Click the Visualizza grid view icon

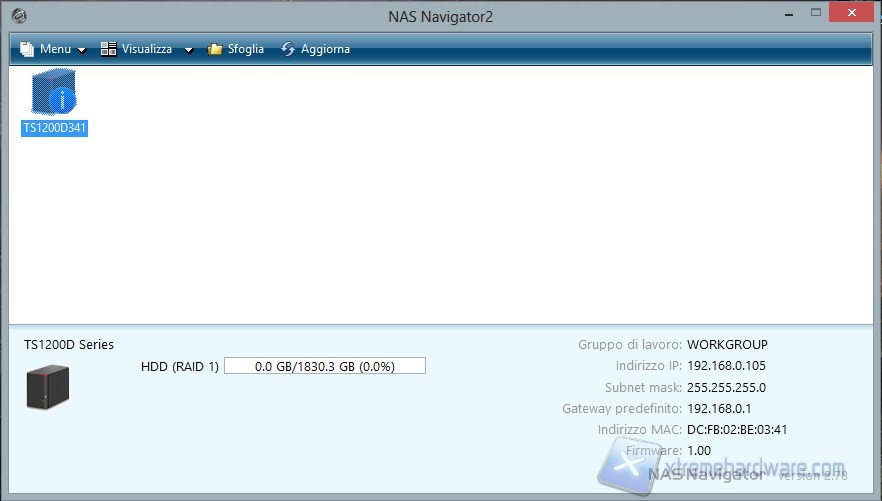[109, 49]
